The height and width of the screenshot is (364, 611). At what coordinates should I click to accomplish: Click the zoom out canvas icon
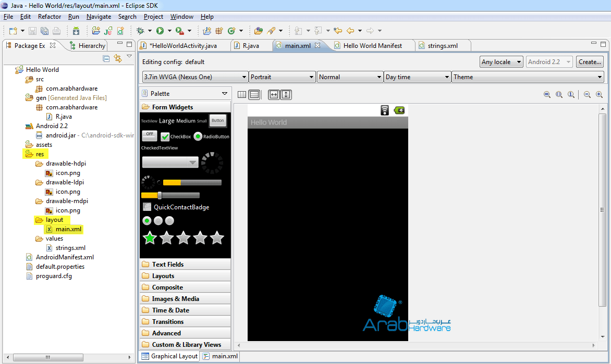pyautogui.click(x=587, y=95)
